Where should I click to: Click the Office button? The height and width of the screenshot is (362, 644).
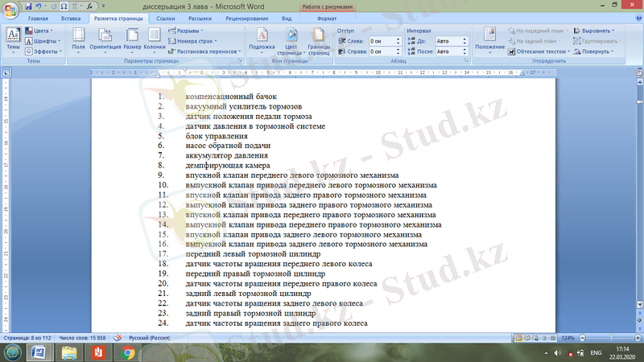click(11, 9)
